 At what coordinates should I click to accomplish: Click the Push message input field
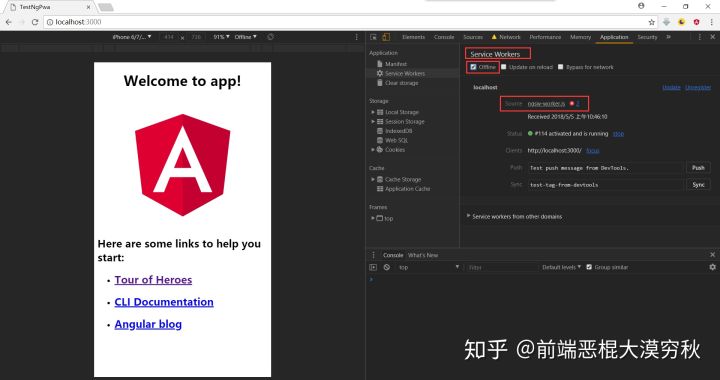pos(605,168)
